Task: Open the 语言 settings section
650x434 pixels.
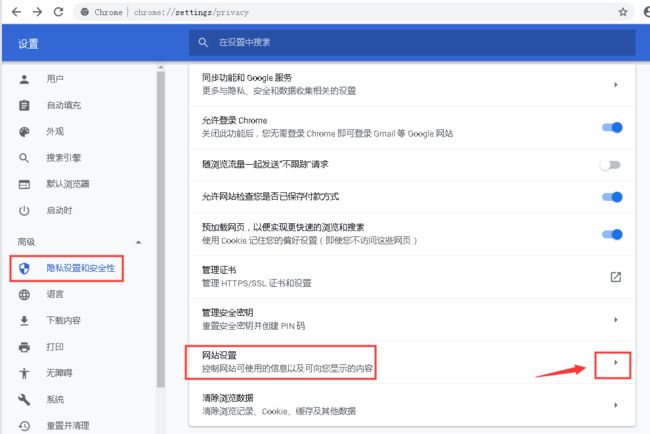Action: (x=55, y=294)
